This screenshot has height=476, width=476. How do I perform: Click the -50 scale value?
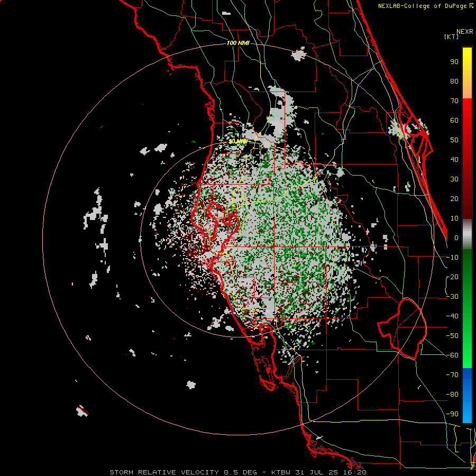tap(452, 336)
